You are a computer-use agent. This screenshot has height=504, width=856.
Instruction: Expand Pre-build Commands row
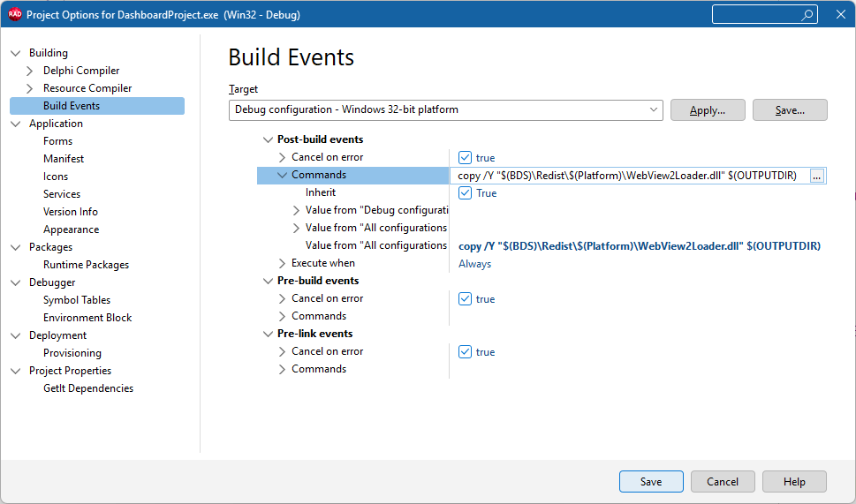(282, 316)
